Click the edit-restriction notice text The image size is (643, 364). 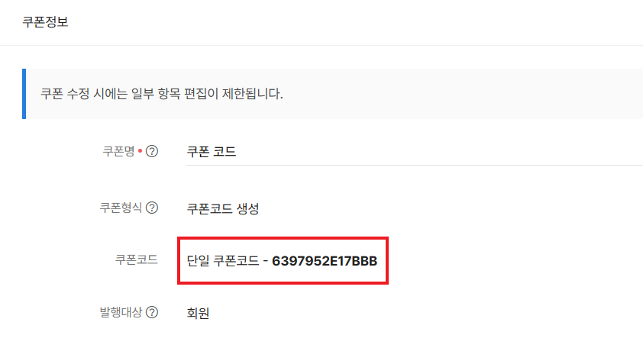tap(161, 94)
